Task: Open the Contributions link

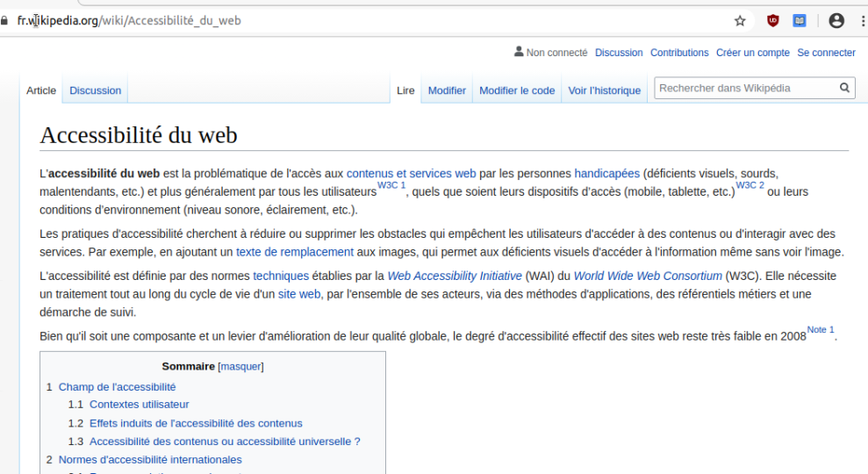Action: 679,53
